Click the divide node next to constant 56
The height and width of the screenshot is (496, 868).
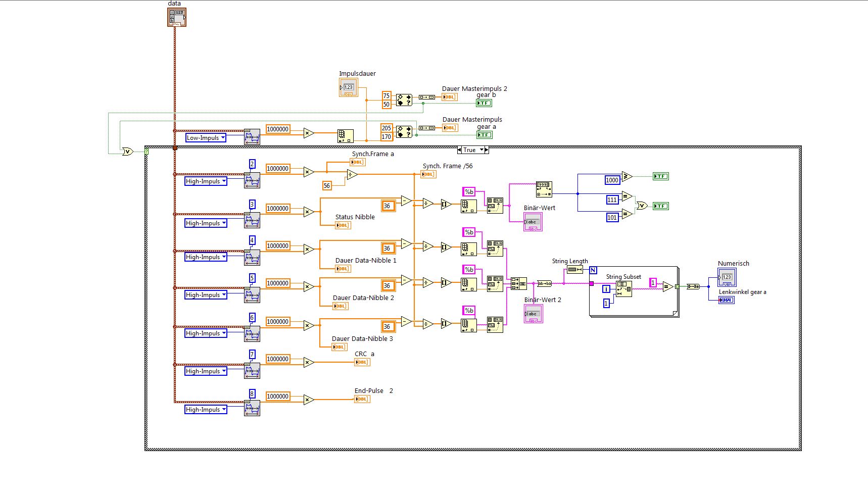352,175
